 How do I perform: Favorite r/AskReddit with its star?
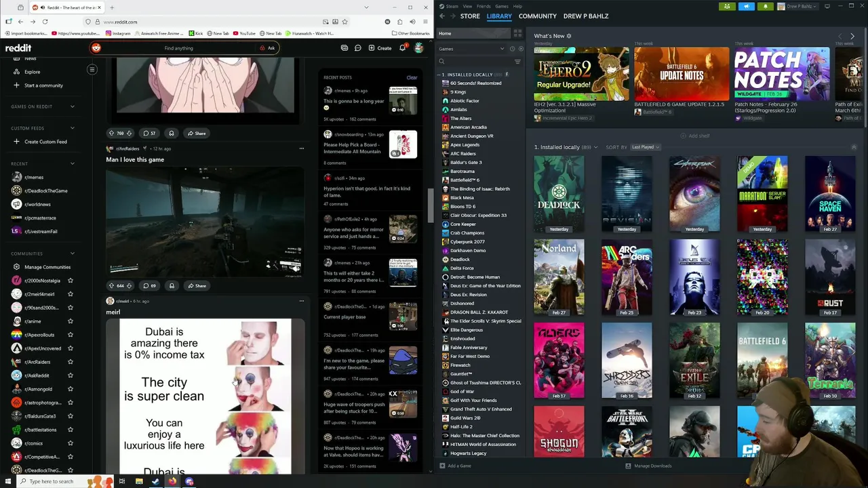(70, 375)
